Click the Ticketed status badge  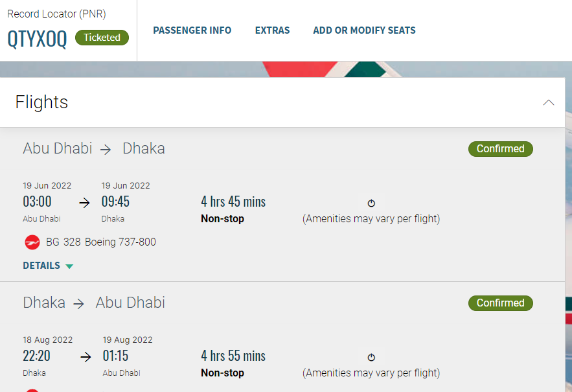click(x=102, y=38)
